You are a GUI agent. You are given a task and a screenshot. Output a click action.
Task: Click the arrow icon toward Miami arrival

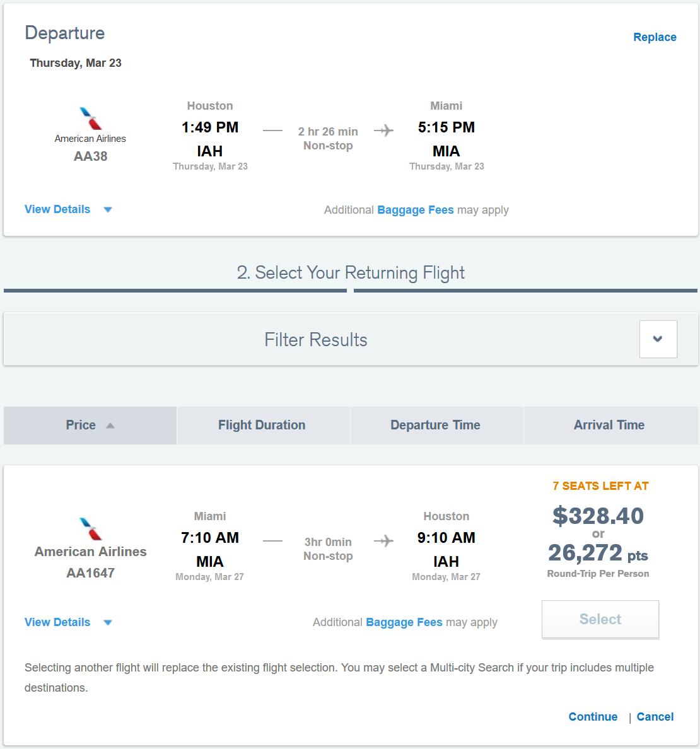[x=383, y=131]
